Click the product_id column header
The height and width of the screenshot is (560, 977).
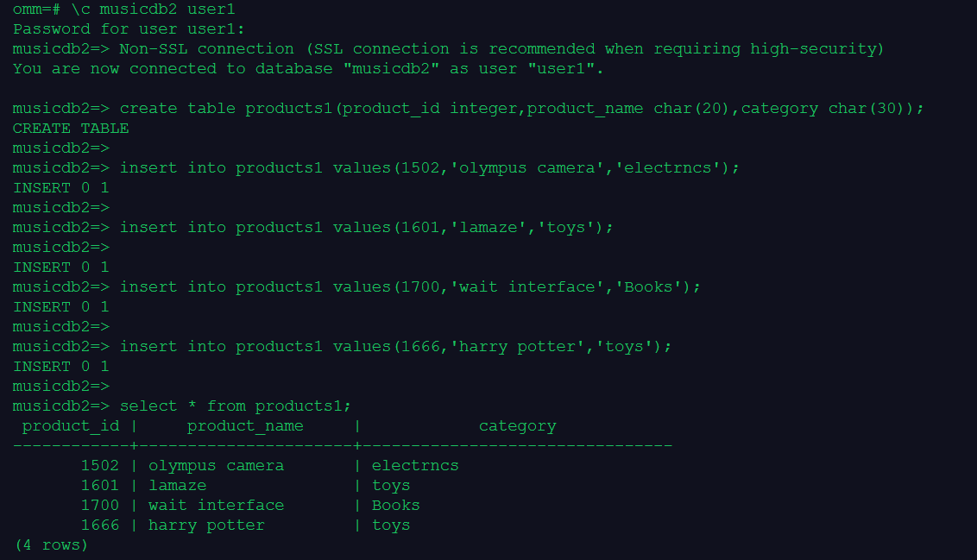tap(71, 425)
